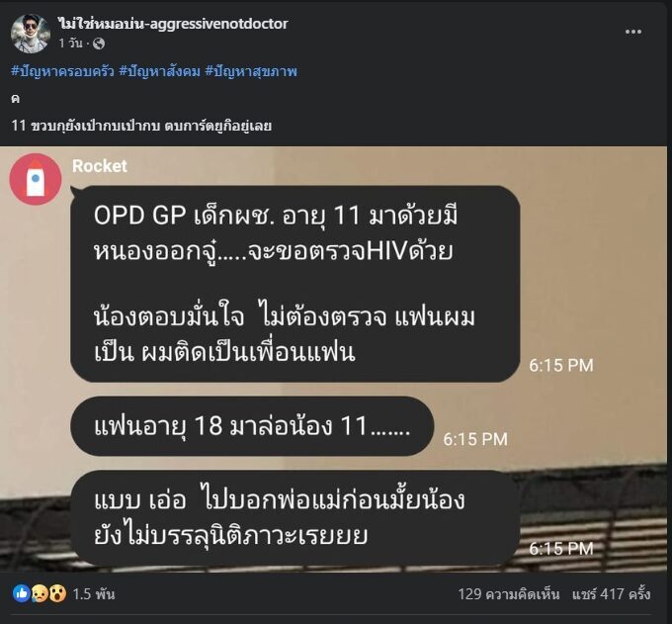This screenshot has height=624, width=672.
Task: Click the #ปัญหาสังคม hashtag
Action: coord(159,71)
